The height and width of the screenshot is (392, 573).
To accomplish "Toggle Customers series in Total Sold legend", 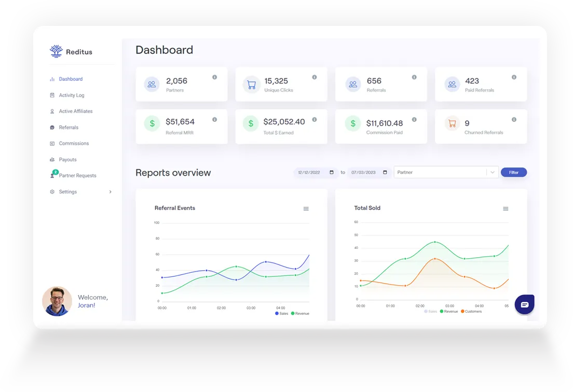I will click(471, 311).
